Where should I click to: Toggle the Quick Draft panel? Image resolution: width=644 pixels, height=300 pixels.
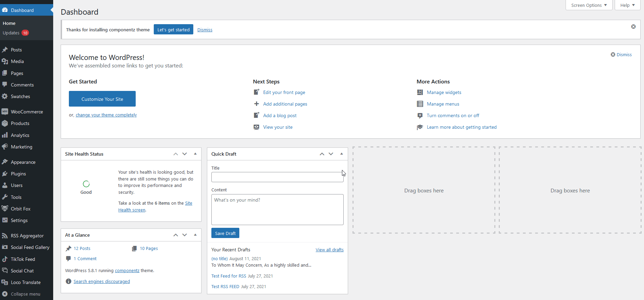pyautogui.click(x=342, y=154)
